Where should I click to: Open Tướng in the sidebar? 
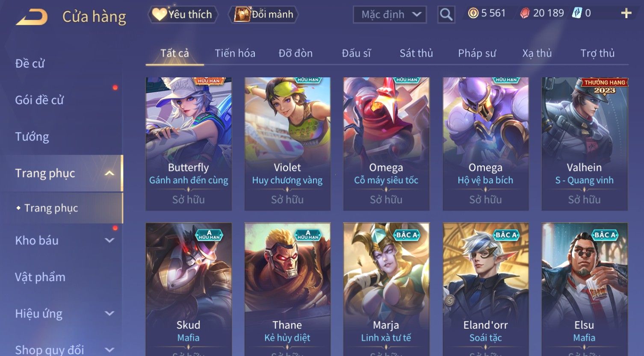(32, 137)
